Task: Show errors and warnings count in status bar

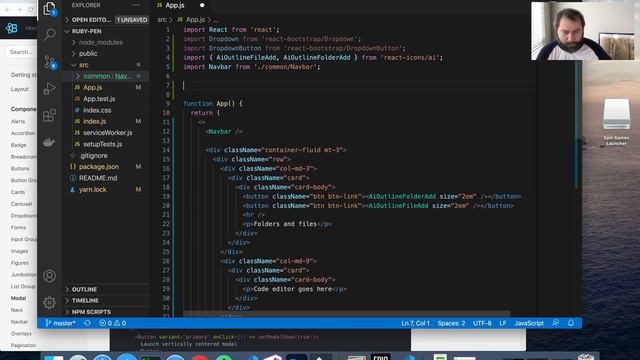Action: [113, 323]
